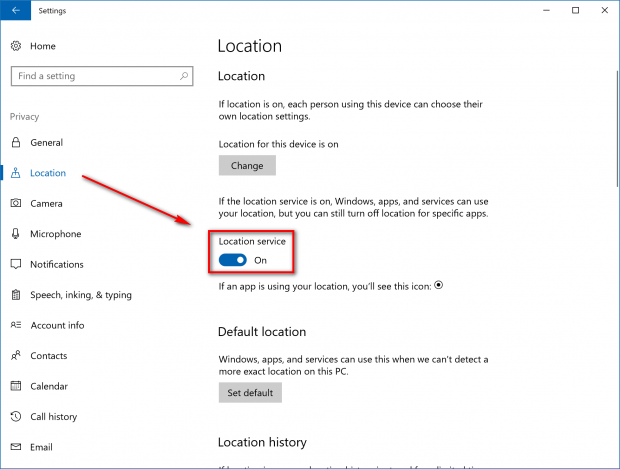This screenshot has height=469, width=620.
Task: Open the Contacts privacy page
Action: pos(49,356)
